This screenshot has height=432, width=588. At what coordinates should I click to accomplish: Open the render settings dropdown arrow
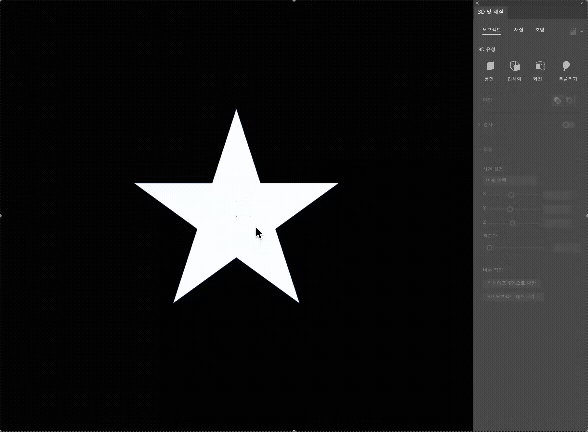(582, 32)
